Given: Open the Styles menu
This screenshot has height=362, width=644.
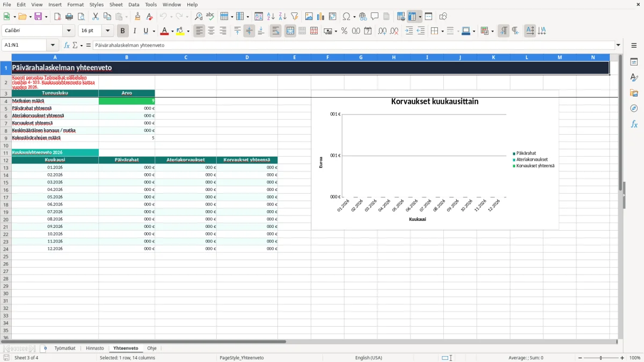Looking at the screenshot, I should tap(97, 4).
